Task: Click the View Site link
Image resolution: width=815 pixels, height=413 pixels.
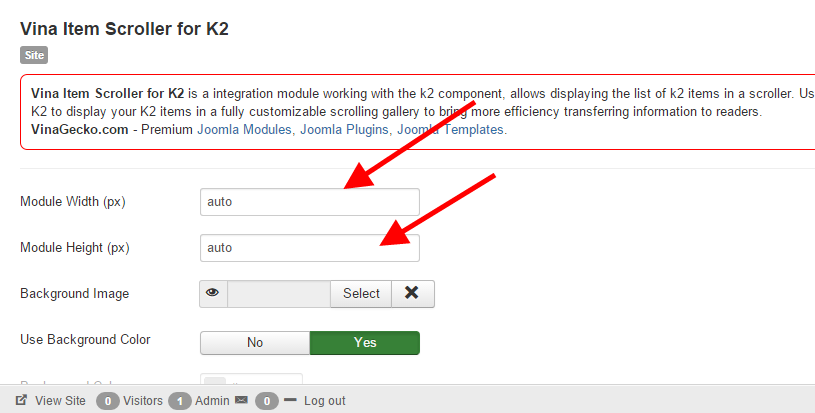Action: tap(60, 401)
